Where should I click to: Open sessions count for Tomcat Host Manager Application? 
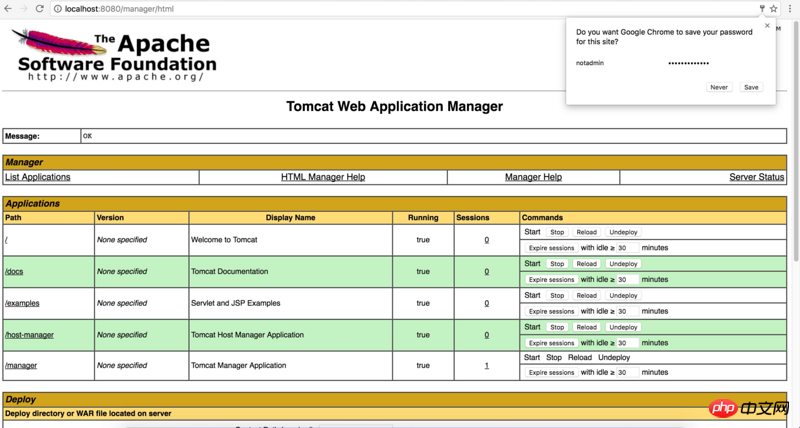tap(486, 335)
